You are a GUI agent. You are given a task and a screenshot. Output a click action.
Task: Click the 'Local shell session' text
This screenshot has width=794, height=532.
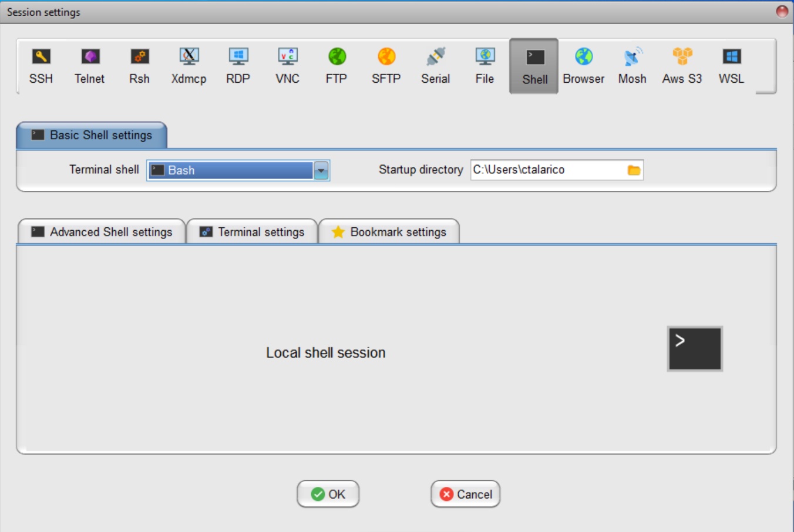click(326, 352)
